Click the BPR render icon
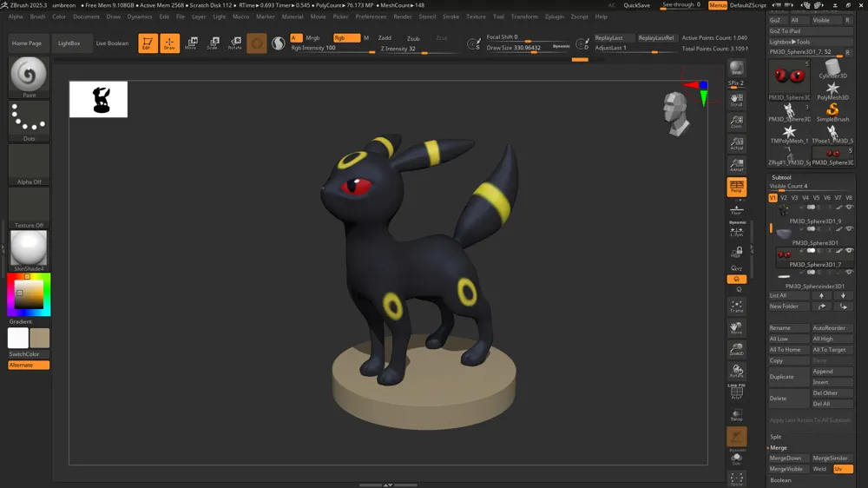 click(x=736, y=68)
